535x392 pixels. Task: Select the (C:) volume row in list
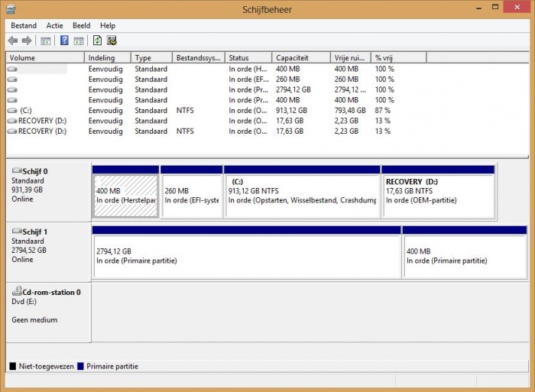click(26, 111)
